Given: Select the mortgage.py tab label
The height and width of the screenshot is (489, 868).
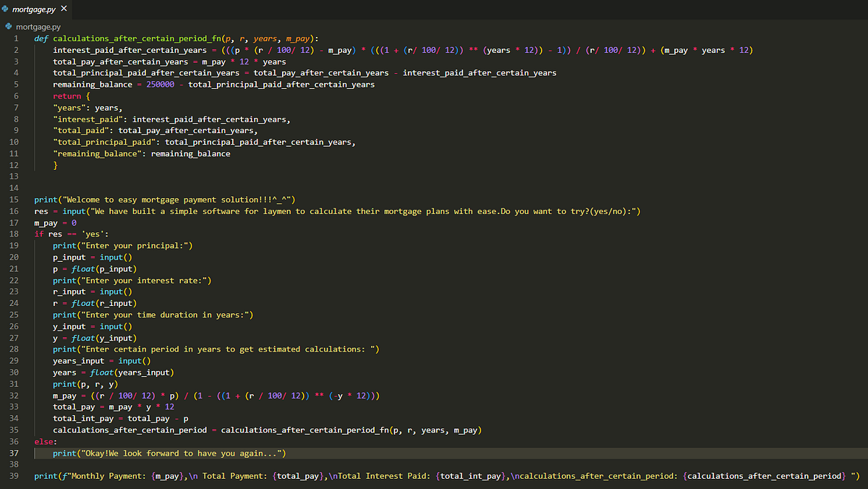Looking at the screenshot, I should 35,9.
